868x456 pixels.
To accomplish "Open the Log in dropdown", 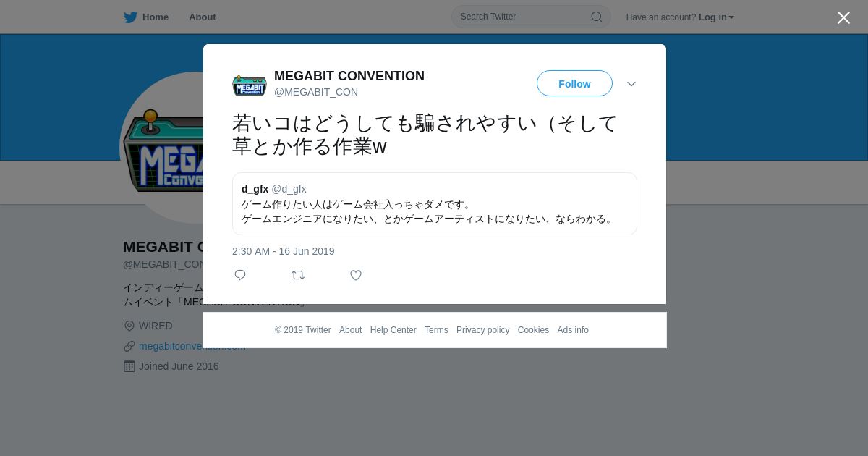I will (716, 17).
